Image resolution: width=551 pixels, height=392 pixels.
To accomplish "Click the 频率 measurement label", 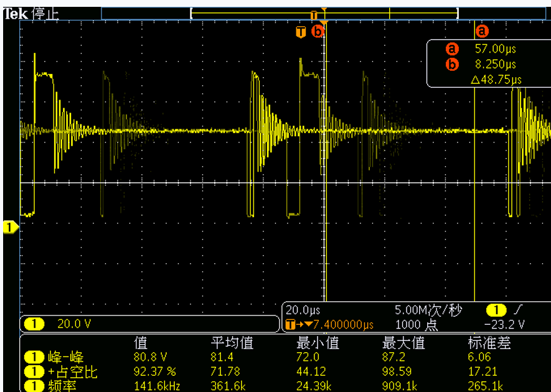I will (62, 386).
